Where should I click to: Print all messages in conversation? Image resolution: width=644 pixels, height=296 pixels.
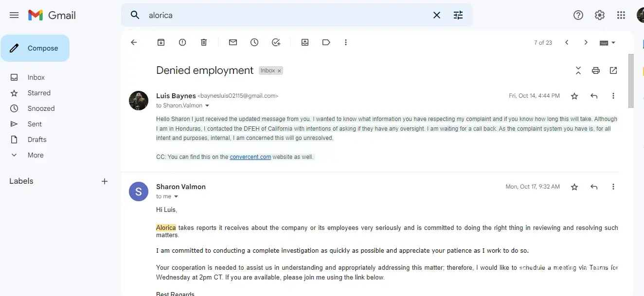click(x=596, y=70)
